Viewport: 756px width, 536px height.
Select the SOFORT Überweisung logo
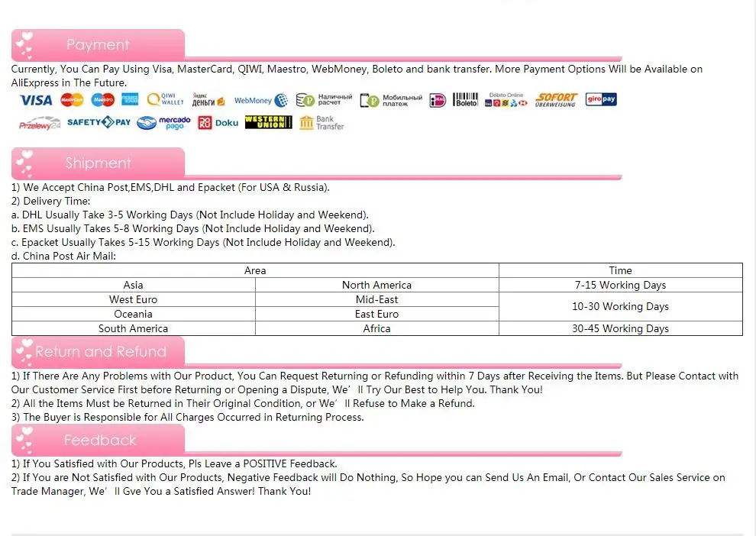(x=556, y=100)
